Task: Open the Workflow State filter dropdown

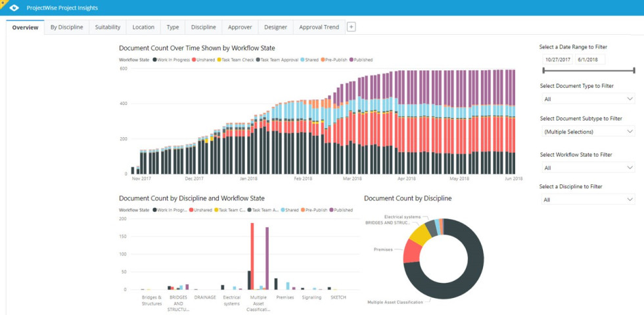Action: [x=587, y=167]
